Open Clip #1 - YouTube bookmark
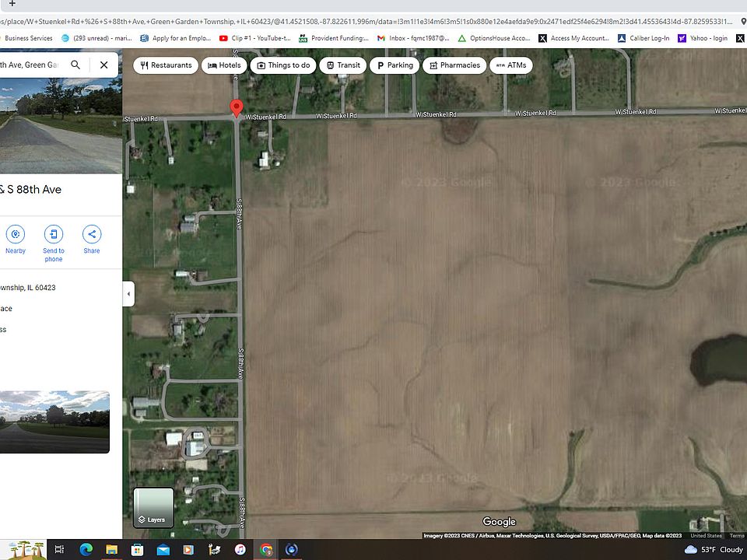 coord(255,38)
